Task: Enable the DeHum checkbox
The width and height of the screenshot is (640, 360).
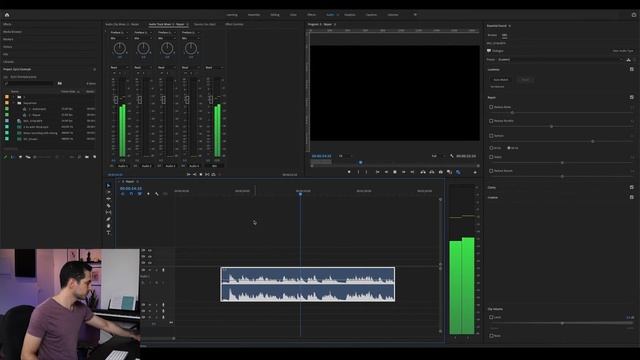Action: pos(491,136)
